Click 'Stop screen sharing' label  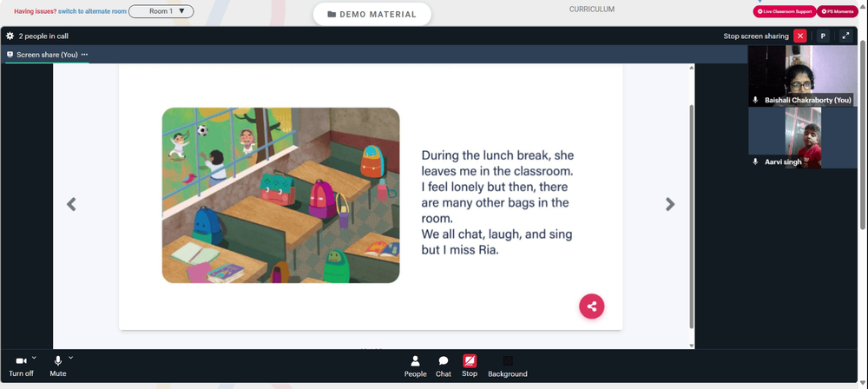pyautogui.click(x=756, y=36)
